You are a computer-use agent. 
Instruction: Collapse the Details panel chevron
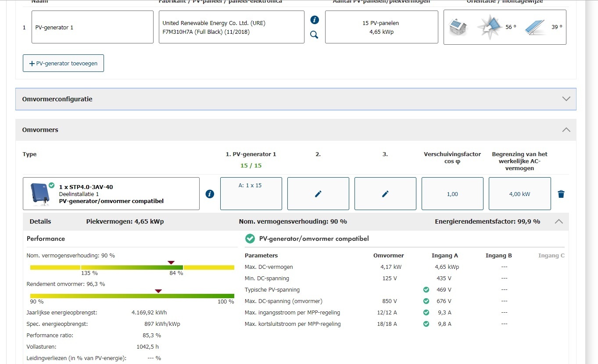click(x=559, y=221)
